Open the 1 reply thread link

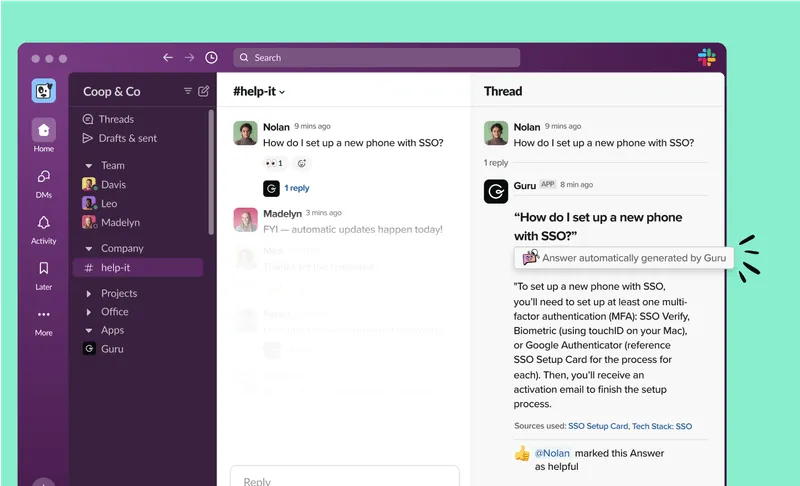coord(297,188)
